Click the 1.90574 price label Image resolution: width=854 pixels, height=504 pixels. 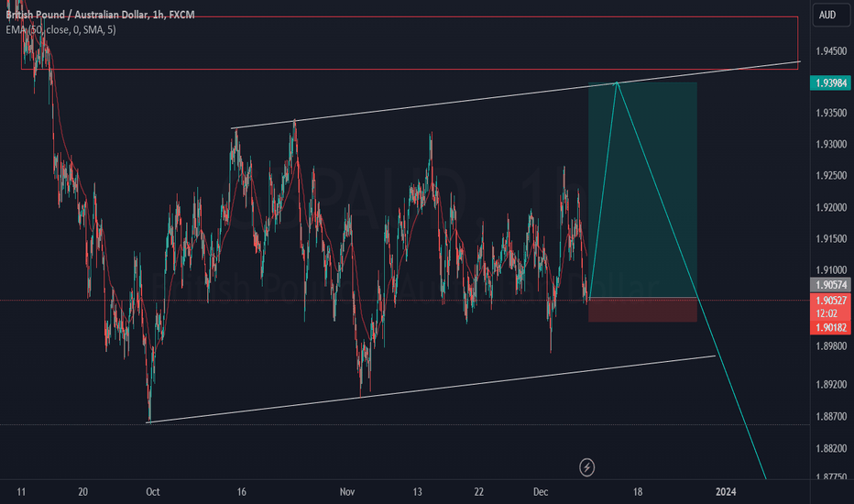pos(830,284)
